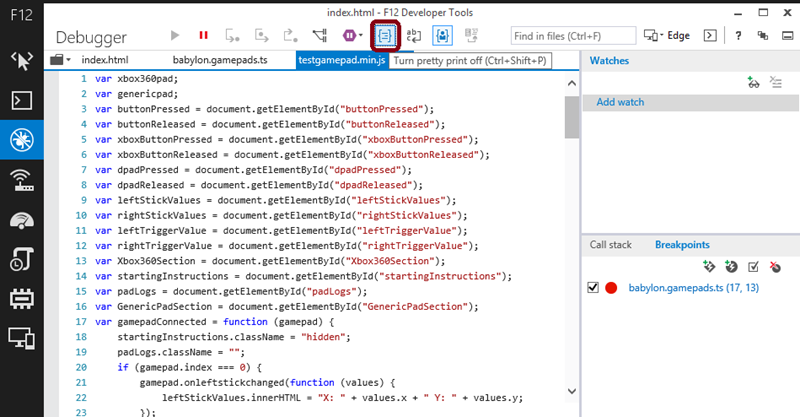The image size is (800, 417).
Task: Click add event tracepoint icon
Action: (x=709, y=266)
